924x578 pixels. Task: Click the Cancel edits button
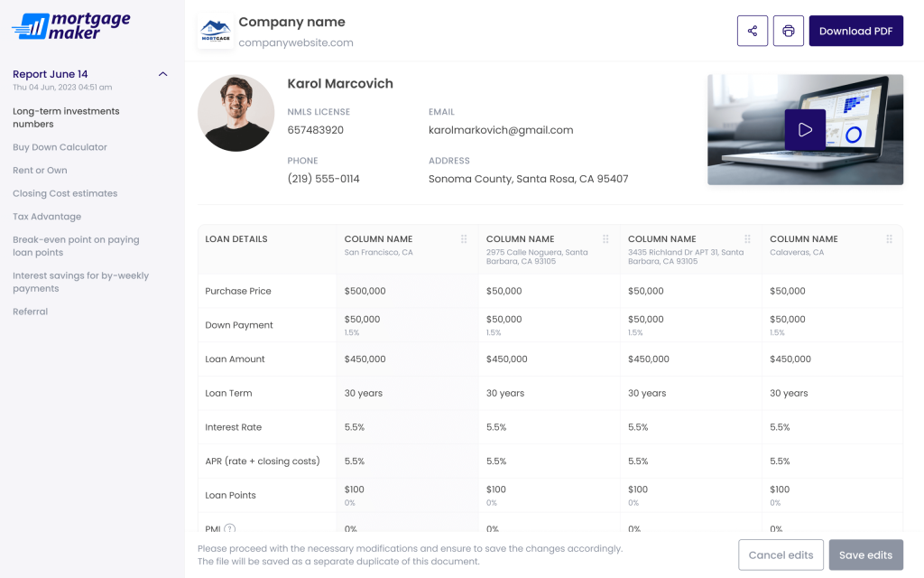781,555
